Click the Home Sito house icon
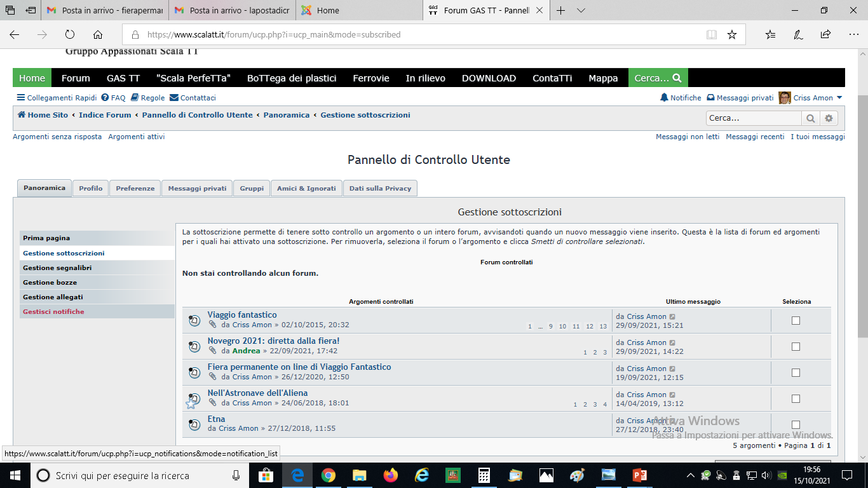Viewport: 868px width, 488px height. coord(22,115)
